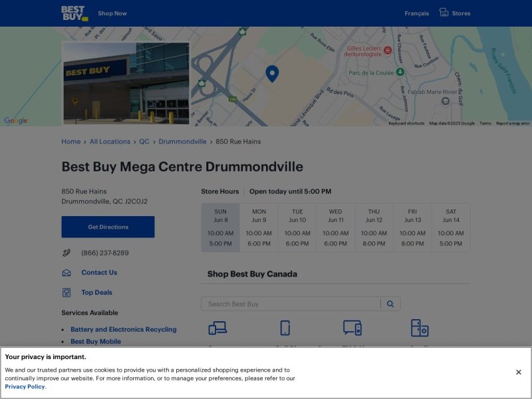Image resolution: width=532 pixels, height=399 pixels.
Task: Select Gilles Leclerc denturologiste map marker
Action: 388,51
